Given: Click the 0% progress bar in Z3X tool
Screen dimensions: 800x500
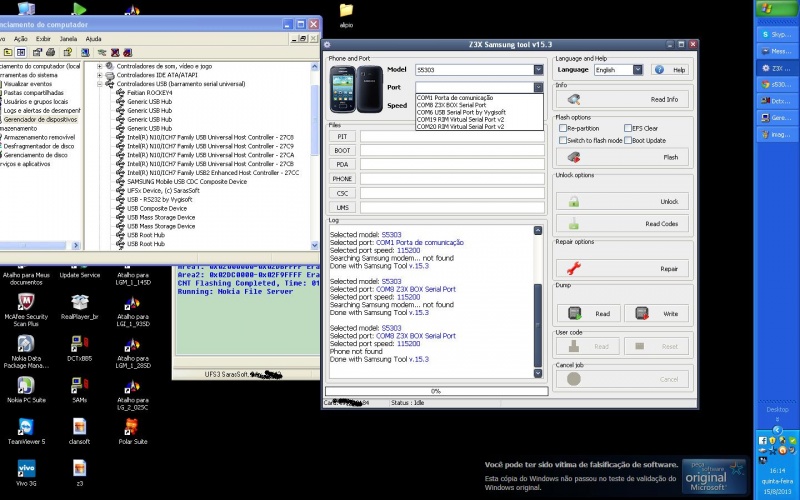Looking at the screenshot, I should 436,391.
